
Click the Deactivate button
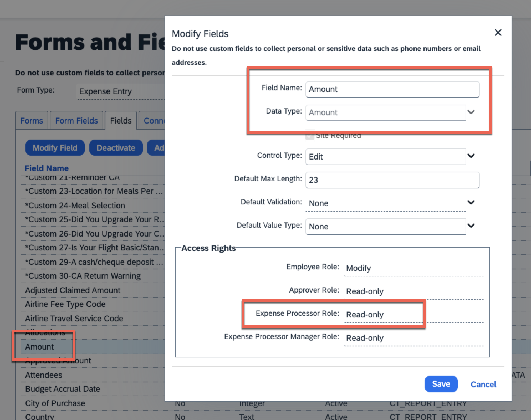tap(116, 148)
